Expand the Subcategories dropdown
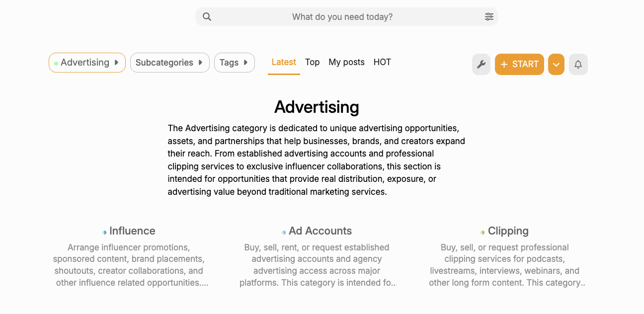 (170, 63)
